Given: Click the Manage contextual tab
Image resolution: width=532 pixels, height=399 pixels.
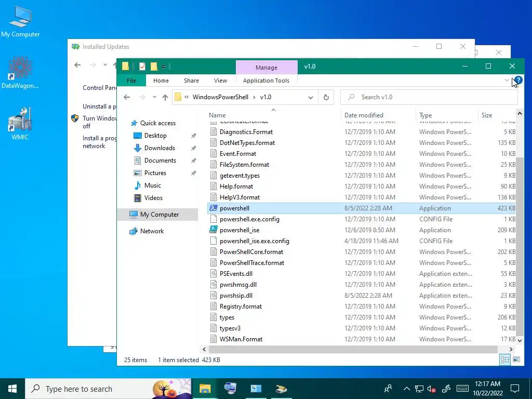Looking at the screenshot, I should click(x=267, y=68).
